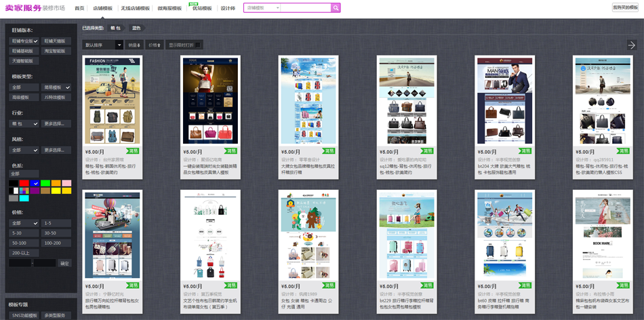The height and width of the screenshot is (320, 644).
Task: Toggle the 显示限时打折 checkbox
Action: (197, 45)
